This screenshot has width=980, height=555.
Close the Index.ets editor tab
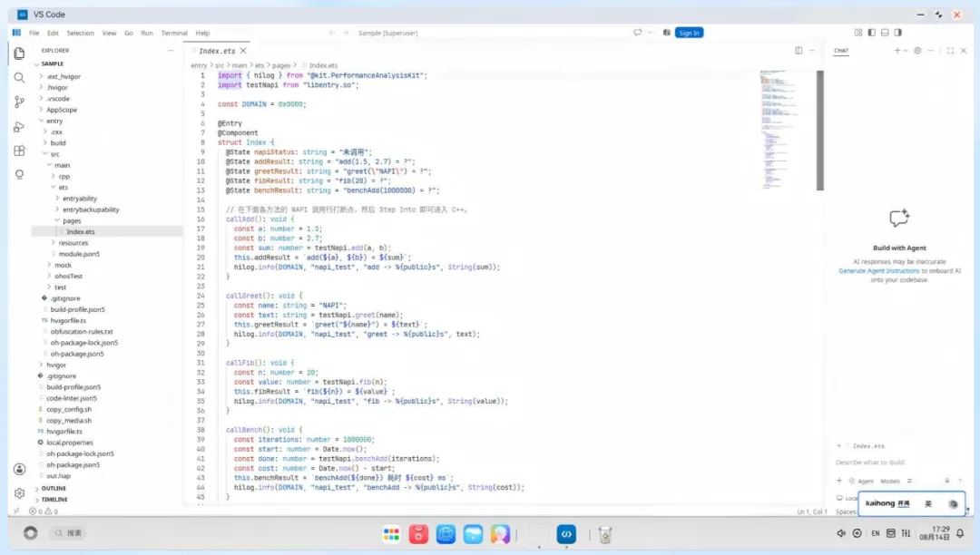243,51
